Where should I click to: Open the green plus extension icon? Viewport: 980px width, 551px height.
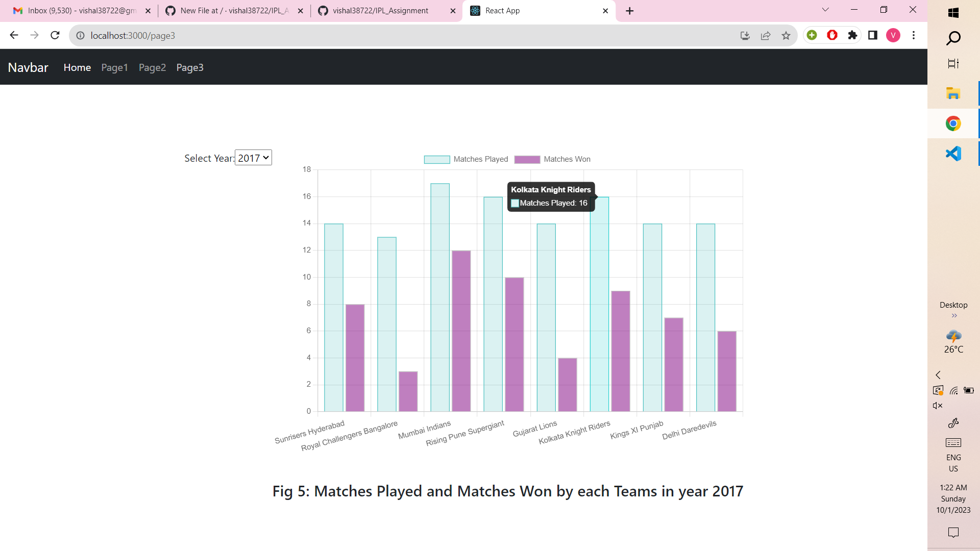812,35
